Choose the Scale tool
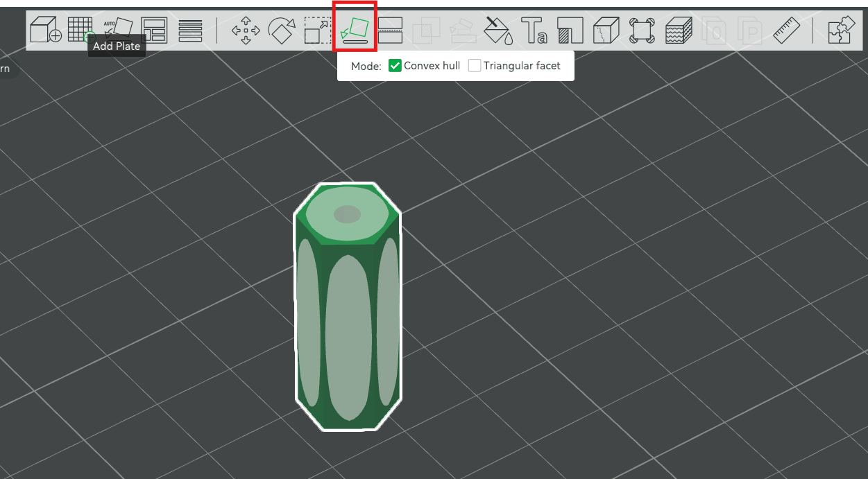The width and height of the screenshot is (868, 479). (318, 31)
